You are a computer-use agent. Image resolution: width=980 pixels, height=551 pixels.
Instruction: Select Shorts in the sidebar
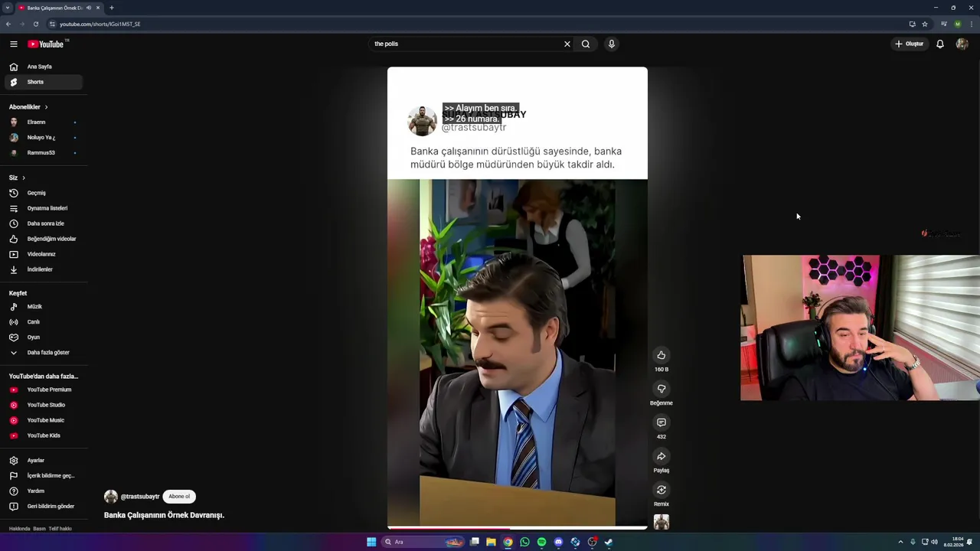click(43, 82)
